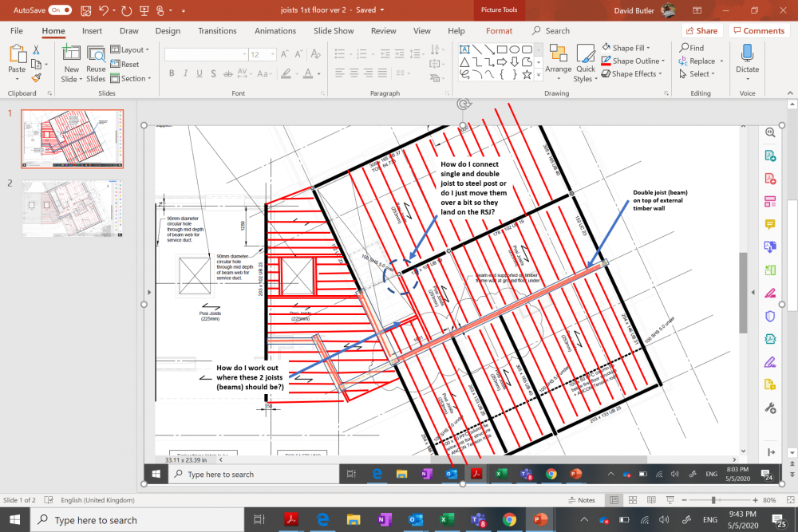798x532 pixels.
Task: Open the Quick Styles dropdown
Action: 585,63
